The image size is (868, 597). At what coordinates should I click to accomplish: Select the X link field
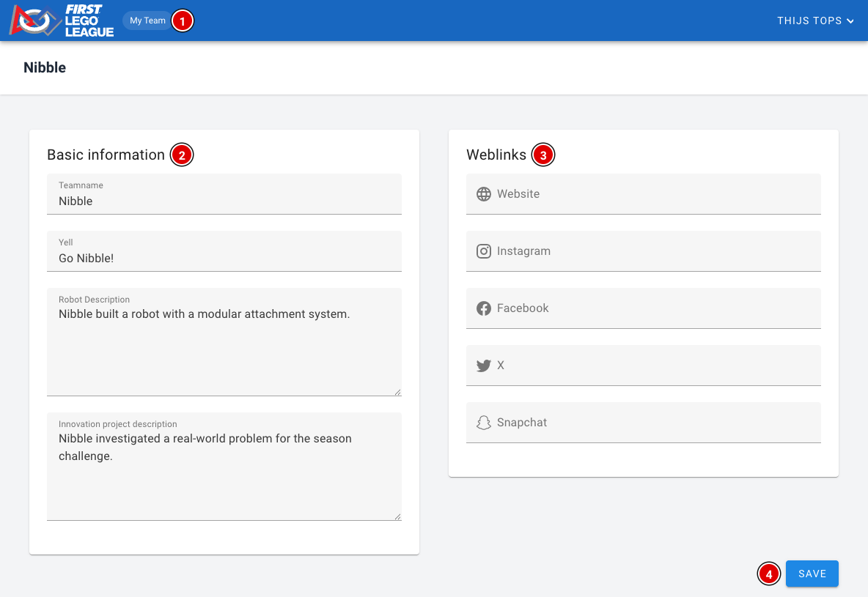[643, 366]
